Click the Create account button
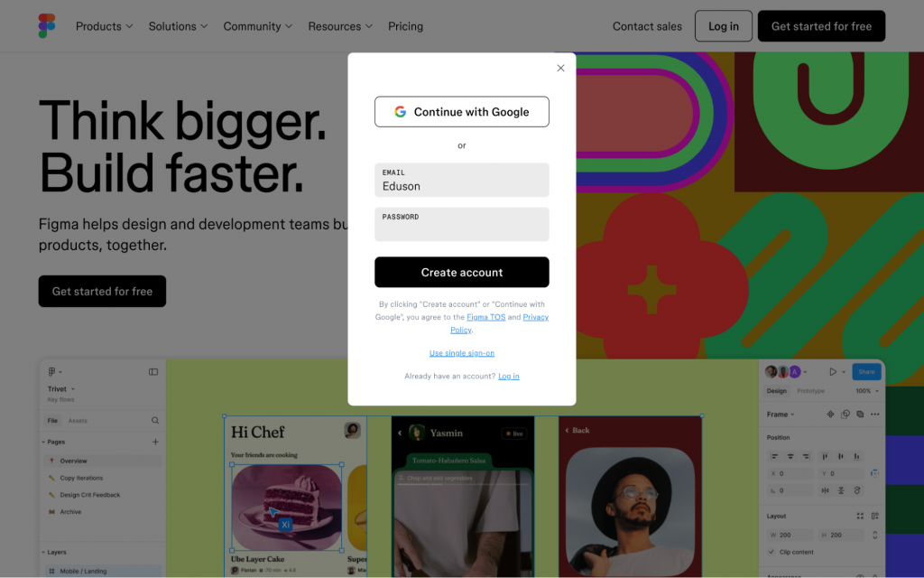 click(x=461, y=272)
